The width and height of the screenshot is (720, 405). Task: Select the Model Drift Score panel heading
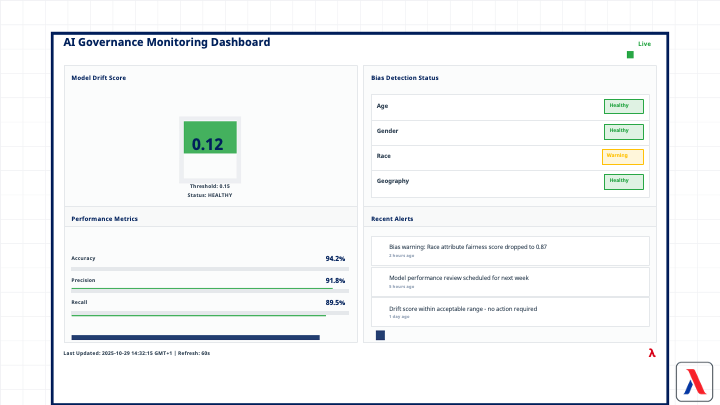(x=98, y=77)
